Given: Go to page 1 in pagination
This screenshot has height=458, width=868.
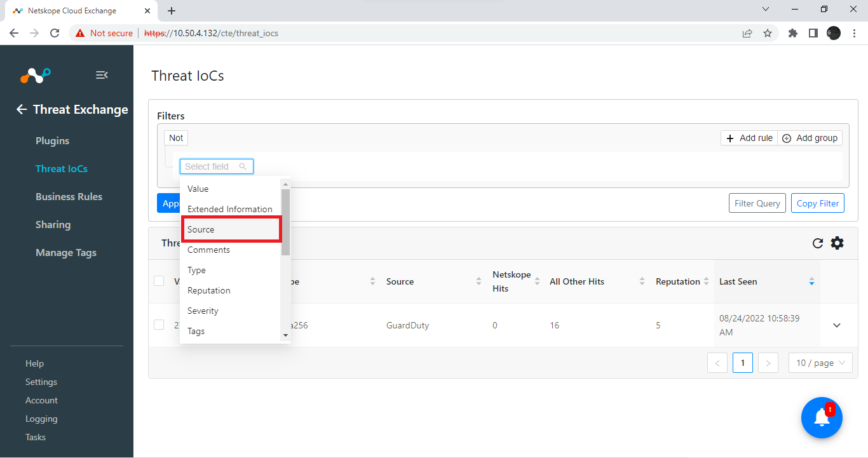Looking at the screenshot, I should pos(742,363).
